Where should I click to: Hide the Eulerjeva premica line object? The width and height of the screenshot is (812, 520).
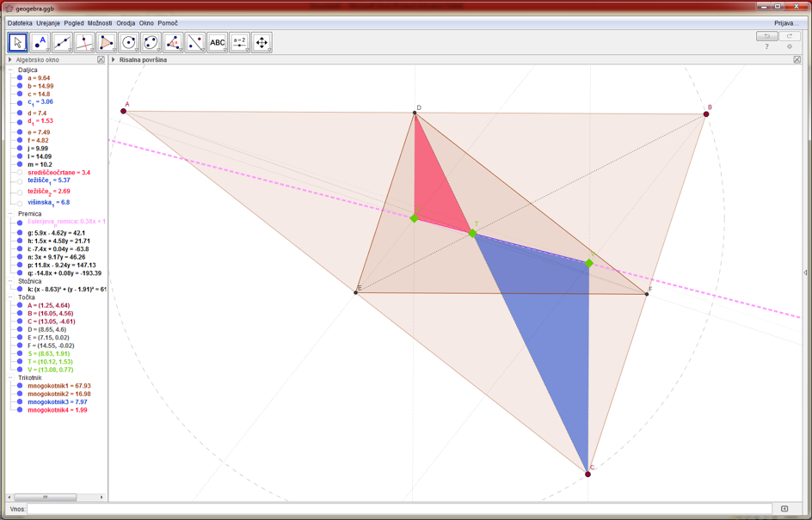tap(20, 223)
